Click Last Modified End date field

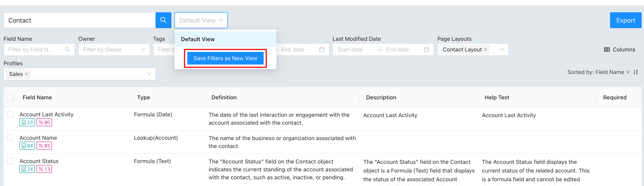(x=397, y=49)
